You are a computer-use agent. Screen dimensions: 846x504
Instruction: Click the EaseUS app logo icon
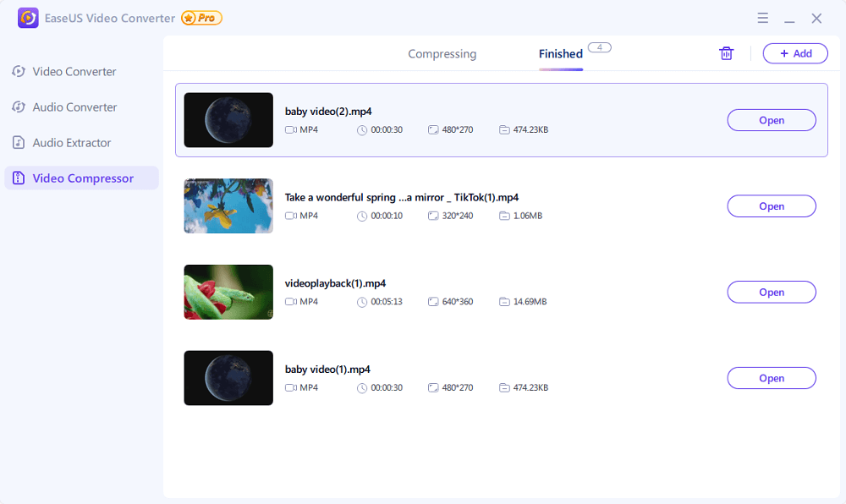point(28,18)
